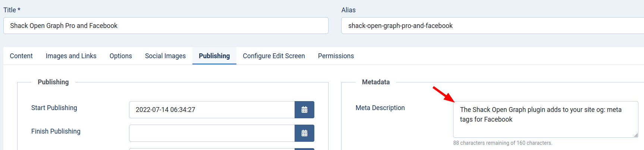
Task: Open the Configure Edit Screen tab
Action: pos(274,56)
